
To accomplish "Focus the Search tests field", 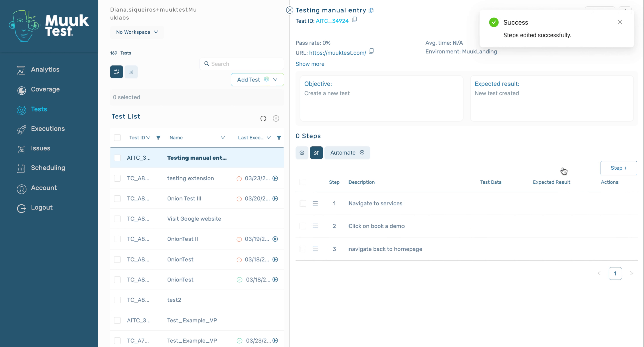I will [x=241, y=64].
